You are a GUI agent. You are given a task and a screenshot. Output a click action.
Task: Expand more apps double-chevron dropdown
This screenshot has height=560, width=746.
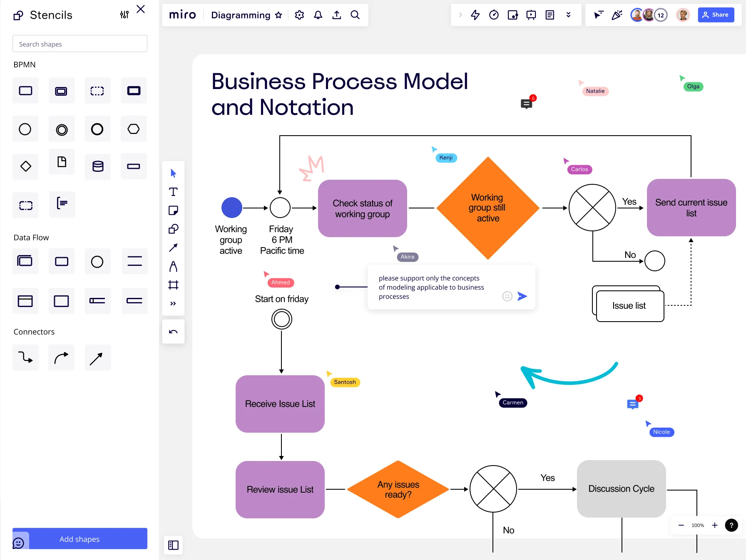coord(568,15)
